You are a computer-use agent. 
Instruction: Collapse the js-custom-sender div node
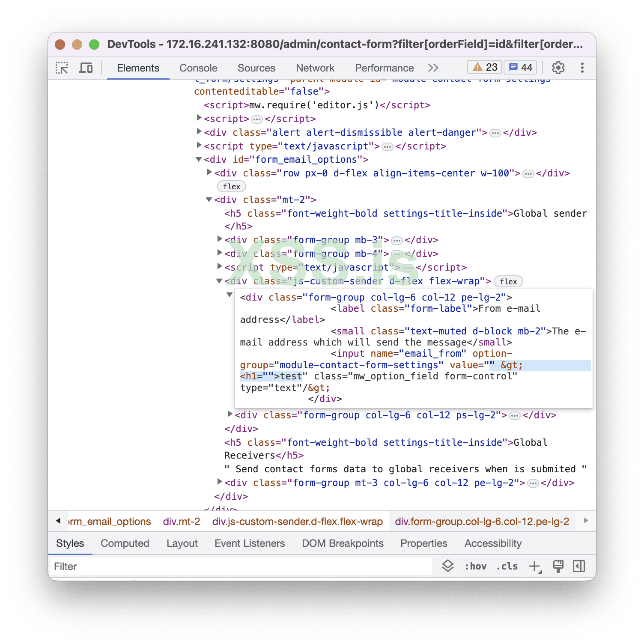[x=219, y=281]
